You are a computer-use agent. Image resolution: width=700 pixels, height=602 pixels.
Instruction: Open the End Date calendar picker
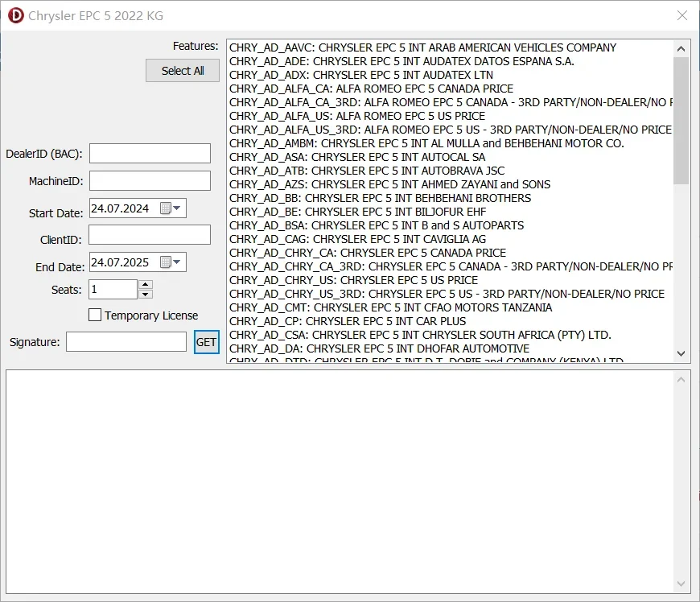coord(171,262)
